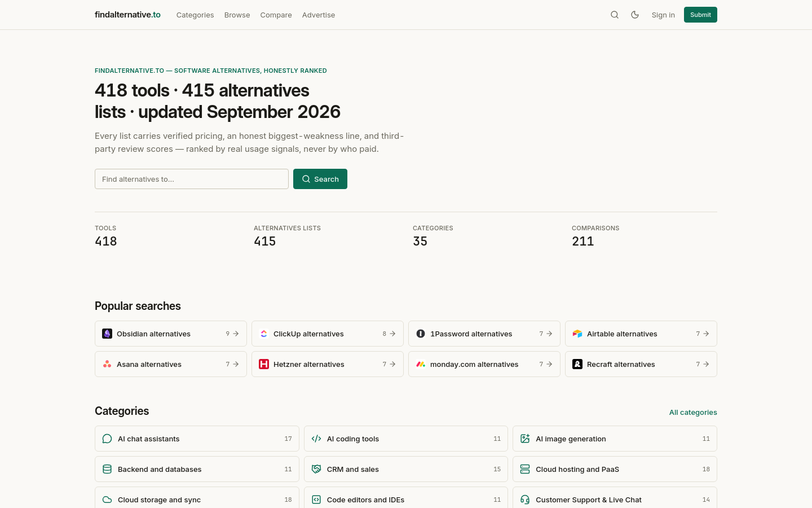Open Cloud hosting and PaaS category
812x508 pixels.
click(615, 469)
